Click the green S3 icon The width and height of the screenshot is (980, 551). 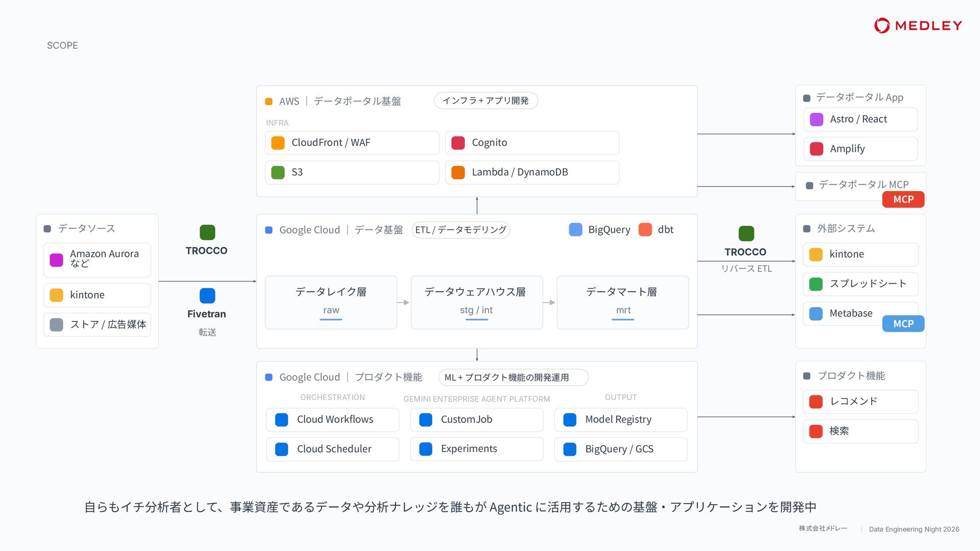(278, 172)
